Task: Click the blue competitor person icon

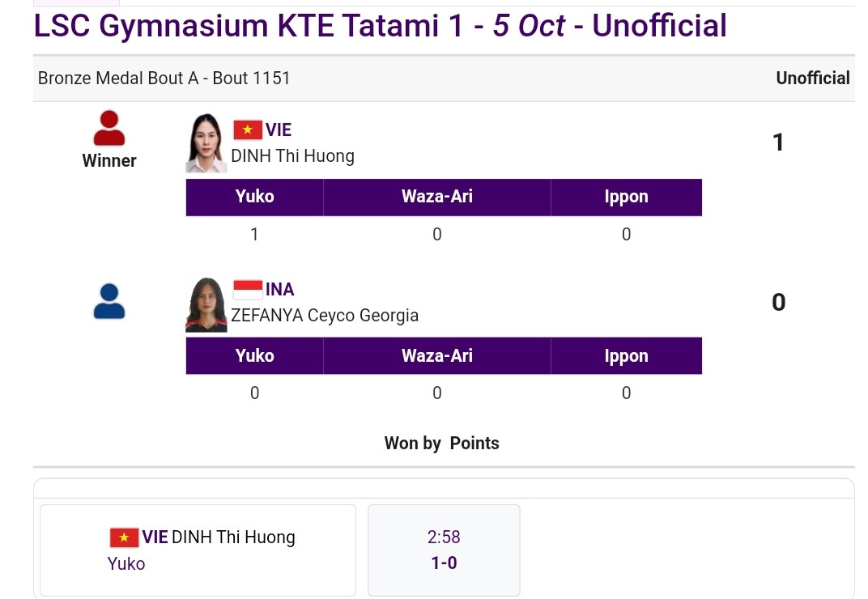Action: tap(109, 301)
